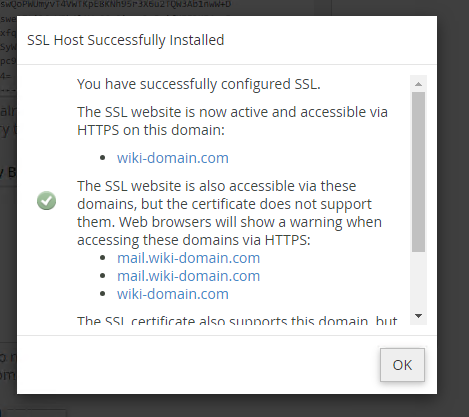Click the OK button
The height and width of the screenshot is (417, 469).
(x=402, y=365)
